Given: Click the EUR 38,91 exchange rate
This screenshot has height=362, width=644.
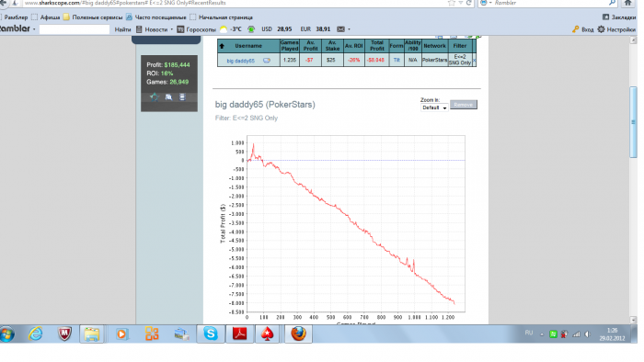Looking at the screenshot, I should (315, 29).
